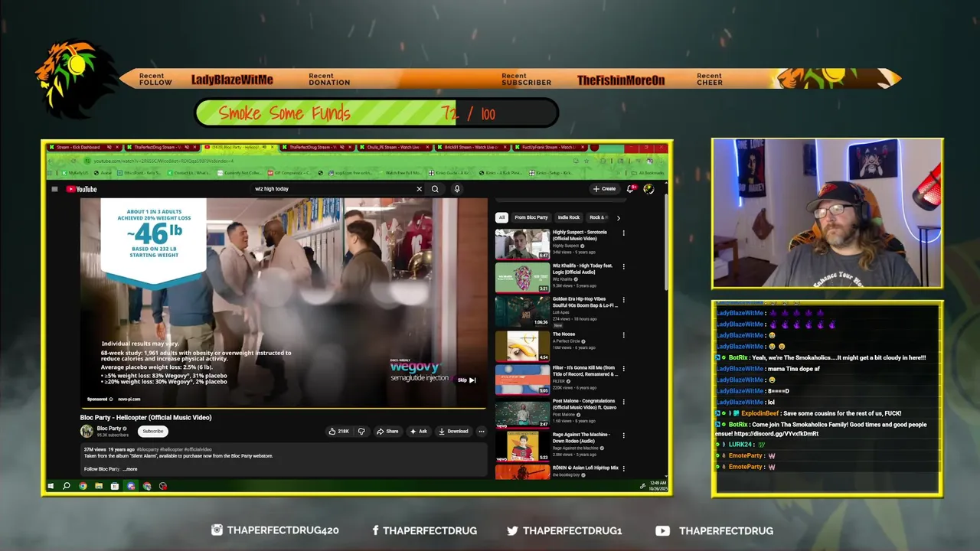This screenshot has width=980, height=551.
Task: Click the Bloc Party channel name under the video
Action: pos(109,429)
